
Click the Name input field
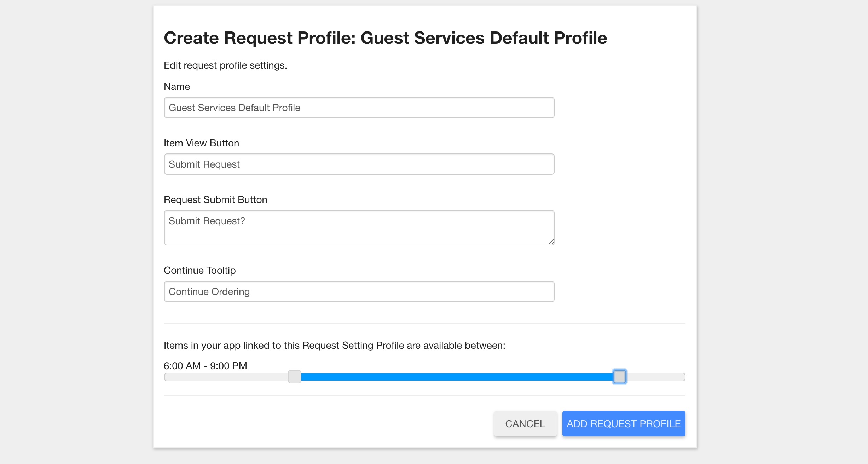click(x=359, y=108)
